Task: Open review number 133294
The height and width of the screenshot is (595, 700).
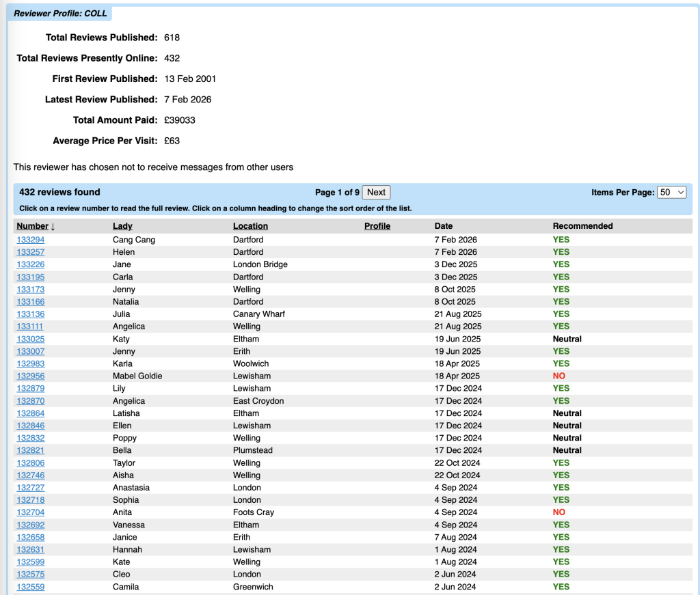Action: 31,240
